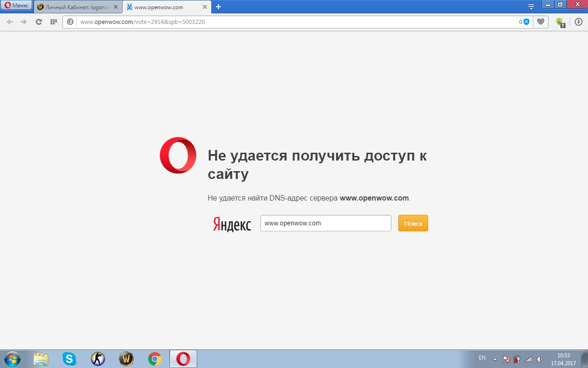The image size is (588, 368).
Task: Open the volume speaker tray icon
Action: pos(539,359)
